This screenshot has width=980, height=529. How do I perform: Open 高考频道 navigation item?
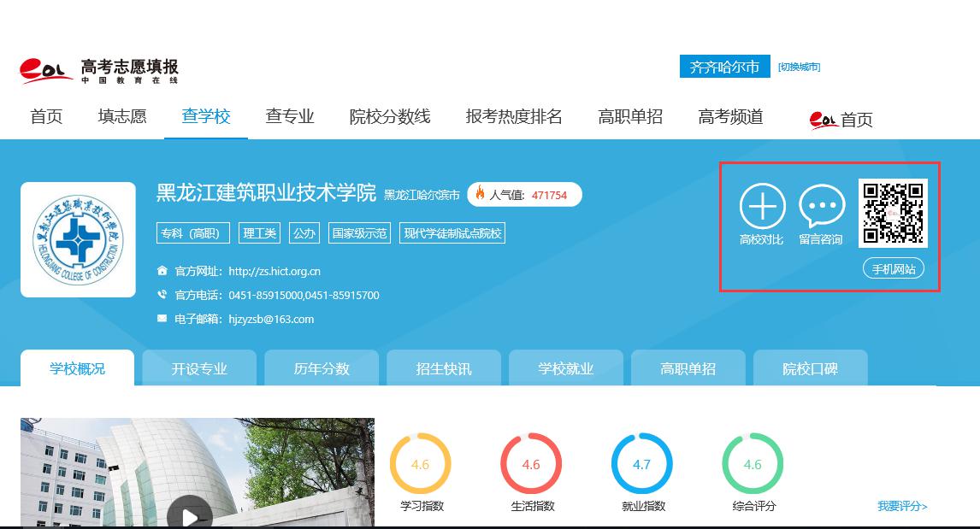(730, 116)
